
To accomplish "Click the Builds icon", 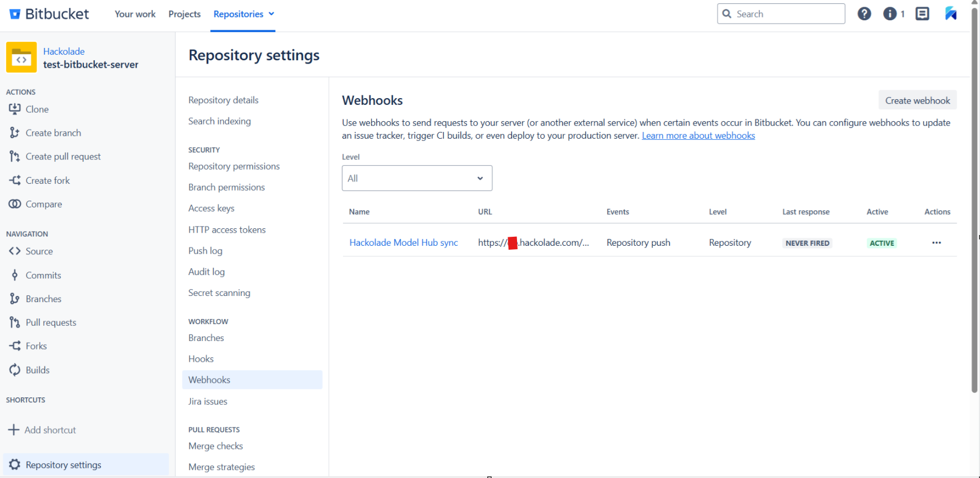I will (x=15, y=370).
